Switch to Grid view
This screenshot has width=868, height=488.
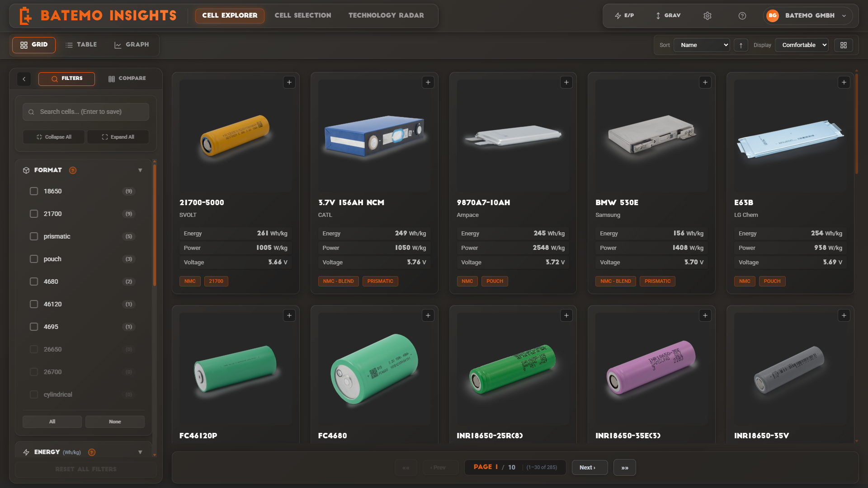click(x=33, y=45)
